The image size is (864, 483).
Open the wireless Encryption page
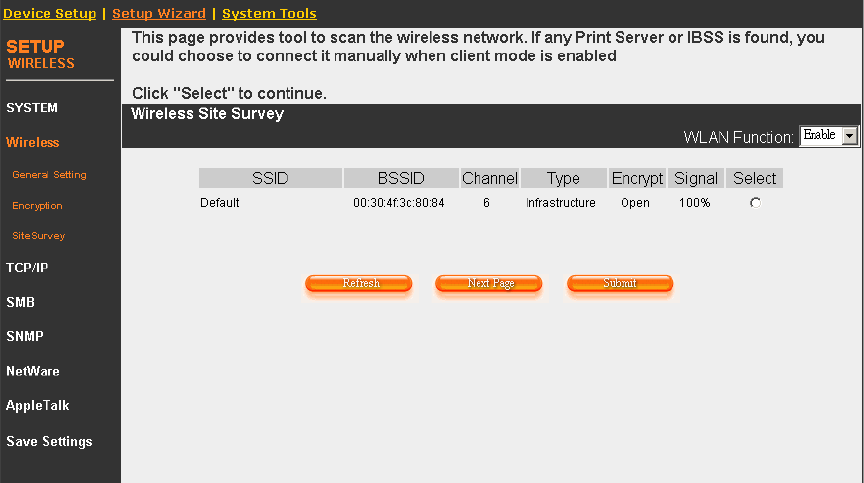tap(37, 206)
